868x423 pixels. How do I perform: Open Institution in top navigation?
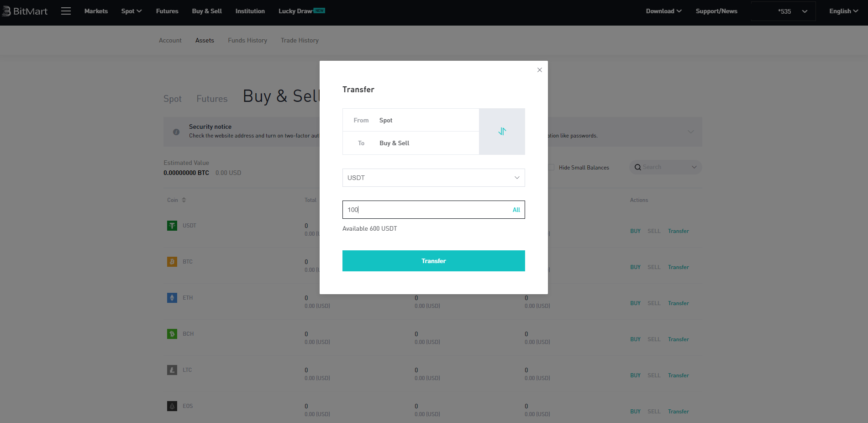pyautogui.click(x=250, y=11)
